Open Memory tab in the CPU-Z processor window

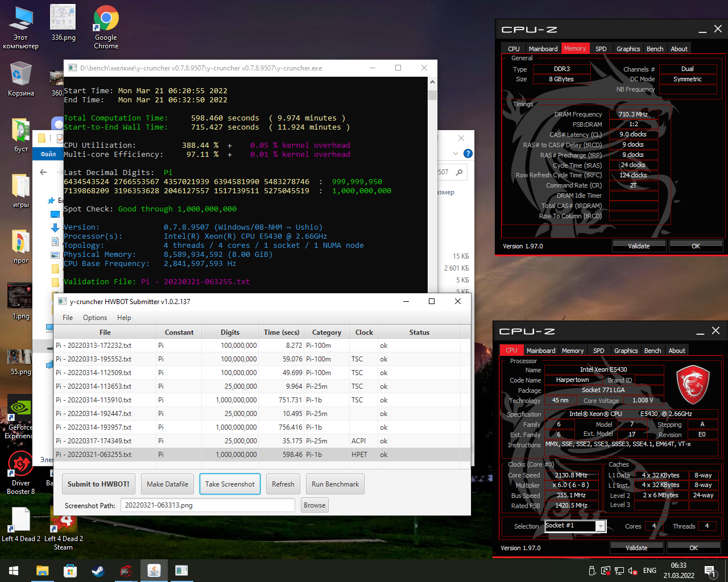coord(573,351)
